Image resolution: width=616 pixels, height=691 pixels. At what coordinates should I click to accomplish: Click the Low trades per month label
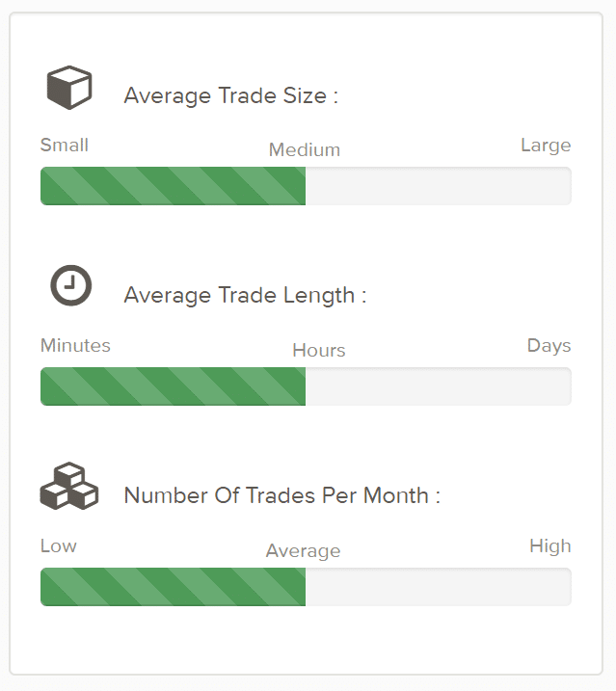click(59, 546)
